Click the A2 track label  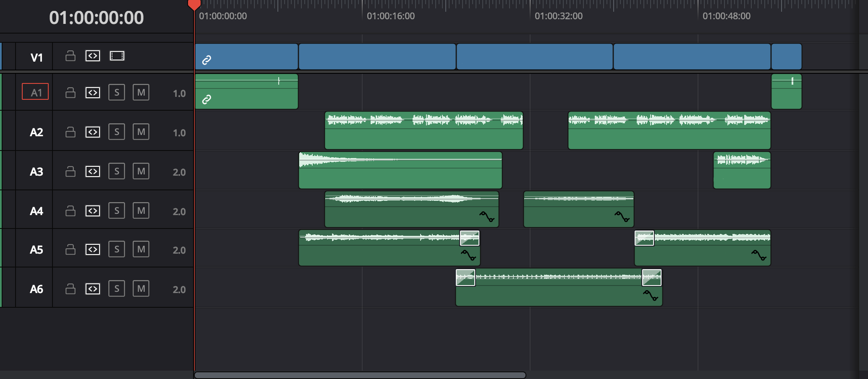37,132
